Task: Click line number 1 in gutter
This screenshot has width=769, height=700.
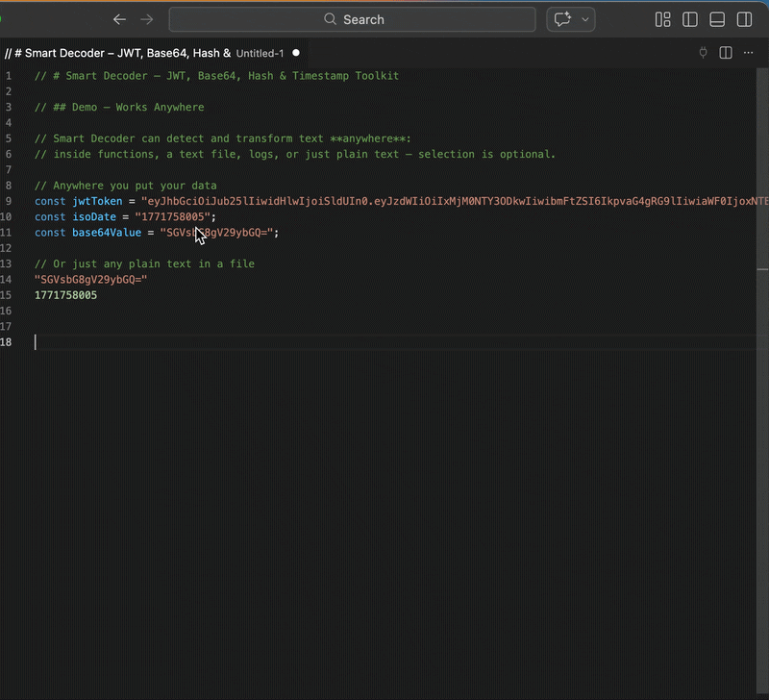Action: coord(9,76)
